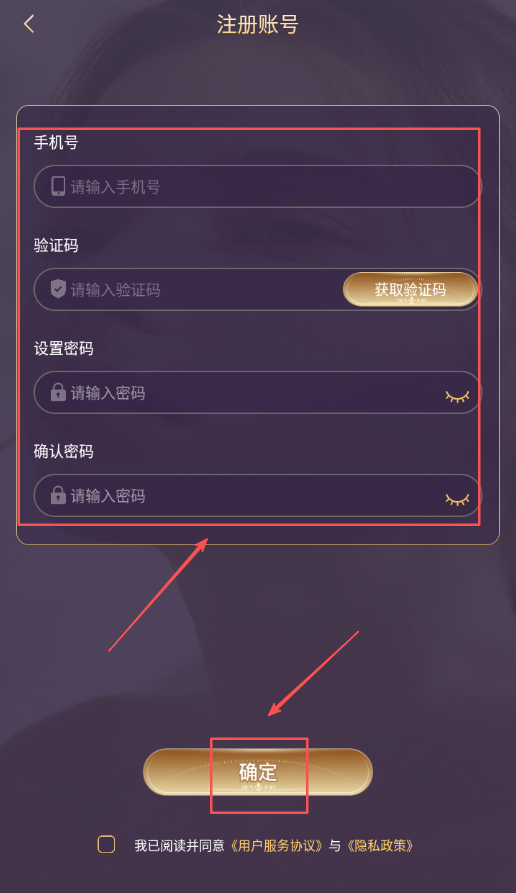Click the 验证码 field label
Viewport: 516px width, 893px height.
(x=56, y=245)
